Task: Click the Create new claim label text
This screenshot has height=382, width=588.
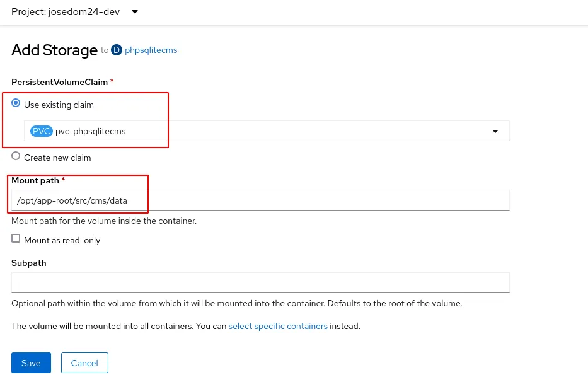Action: [57, 158]
